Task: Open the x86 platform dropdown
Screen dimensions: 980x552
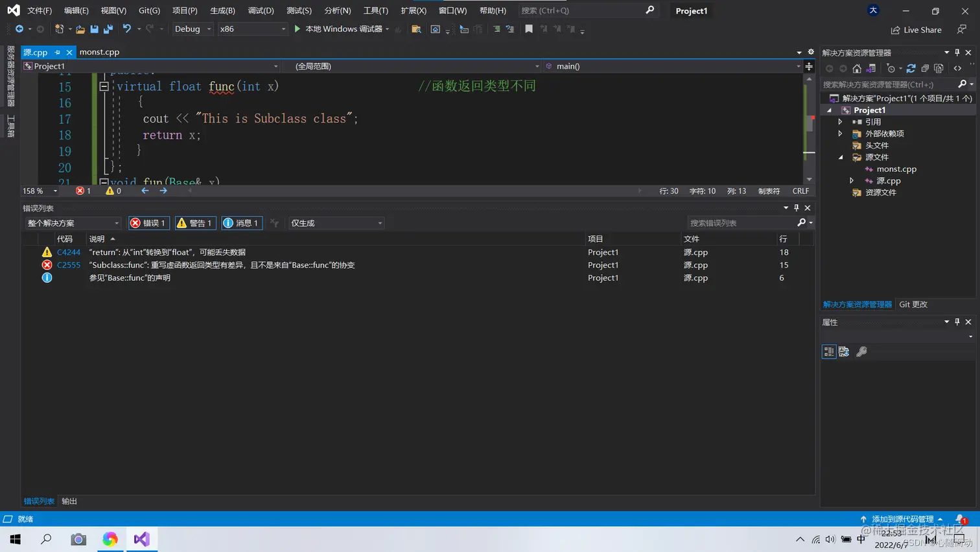Action: tap(252, 29)
